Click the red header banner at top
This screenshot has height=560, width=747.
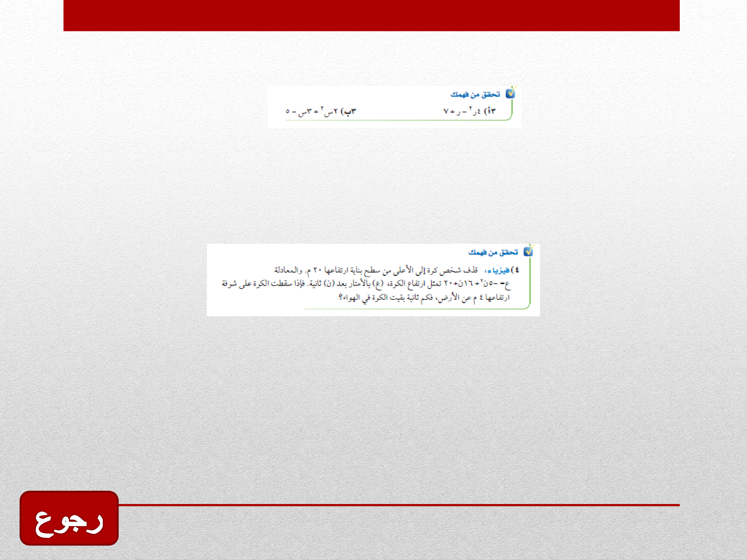coord(371,15)
